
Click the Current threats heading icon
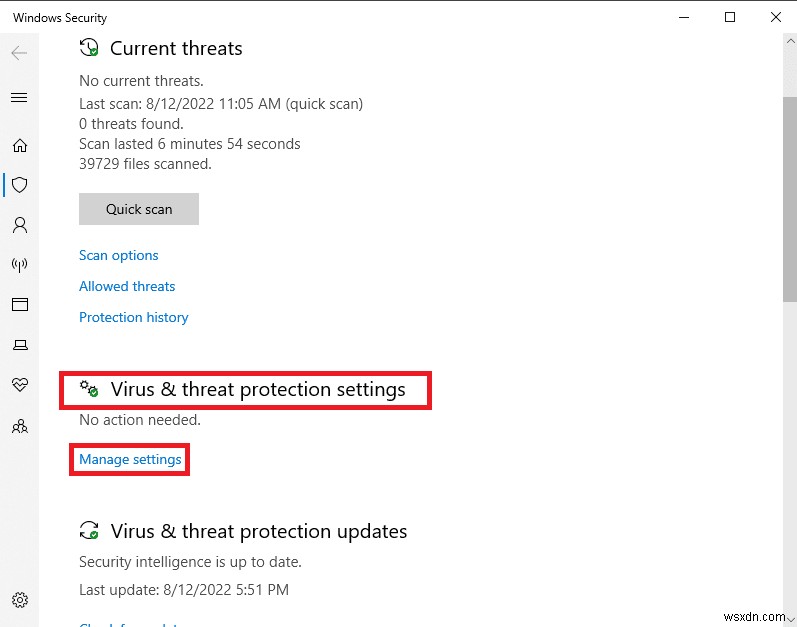click(89, 48)
